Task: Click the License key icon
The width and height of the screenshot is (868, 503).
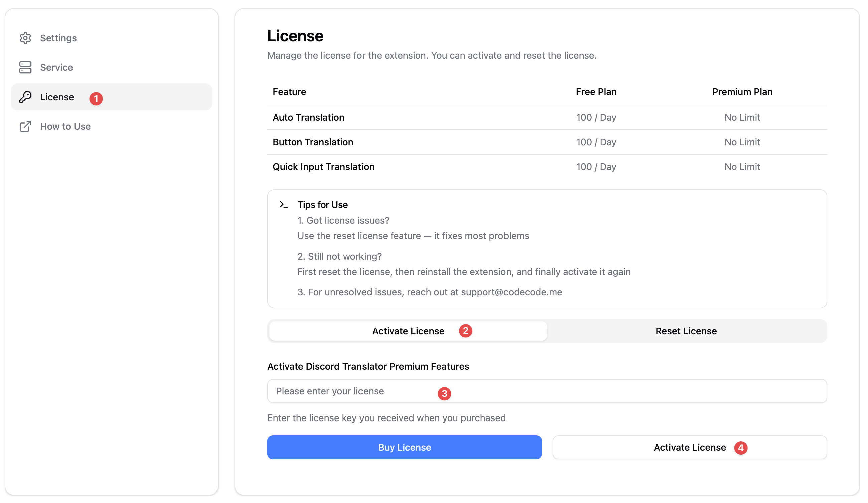Action: click(x=25, y=97)
